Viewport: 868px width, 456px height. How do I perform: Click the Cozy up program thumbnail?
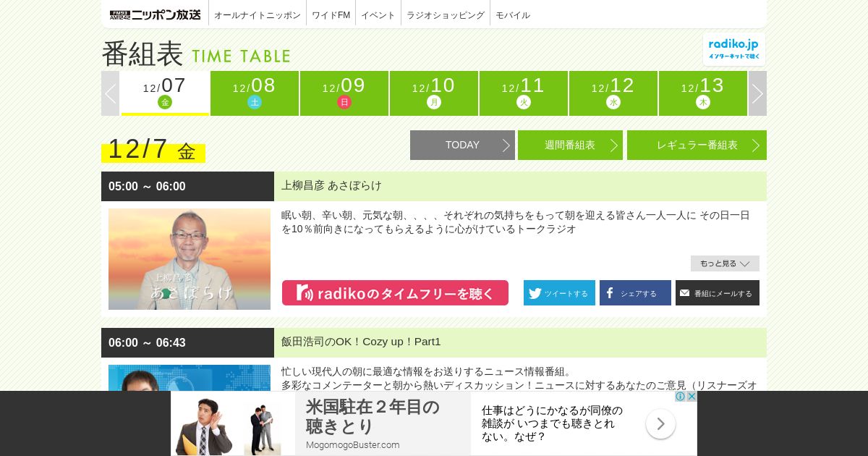(190, 378)
